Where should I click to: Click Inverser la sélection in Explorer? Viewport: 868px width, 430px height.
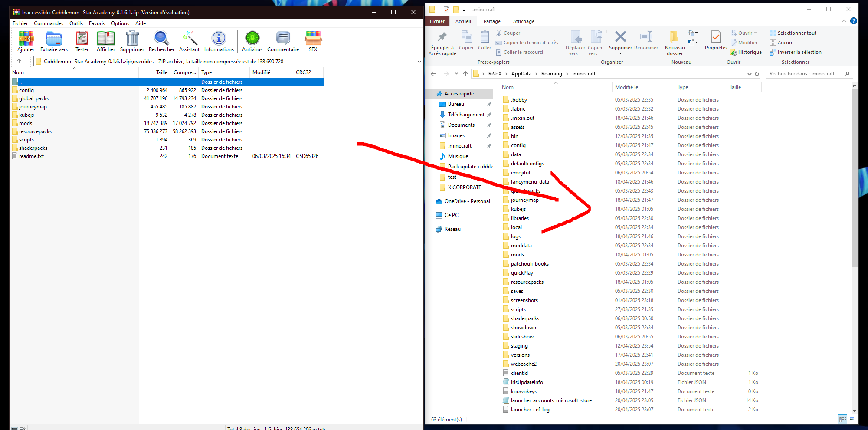pyautogui.click(x=796, y=52)
